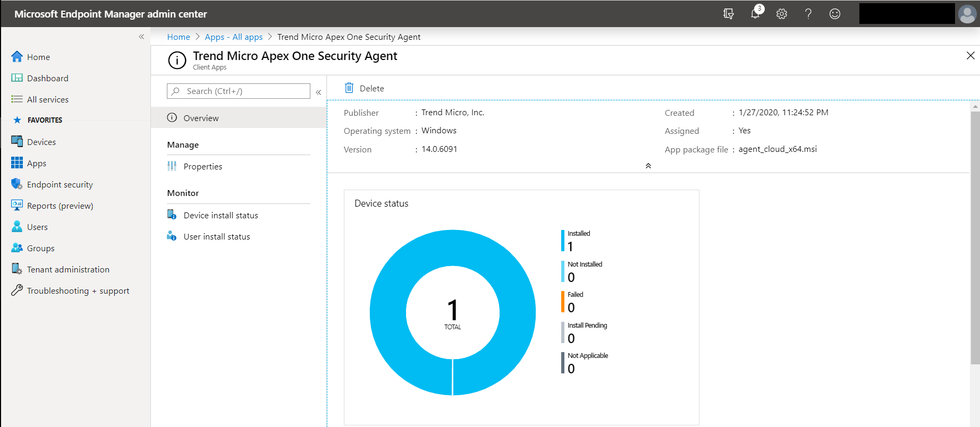This screenshot has width=980, height=427.
Task: Click the User install status icon
Action: click(x=172, y=236)
